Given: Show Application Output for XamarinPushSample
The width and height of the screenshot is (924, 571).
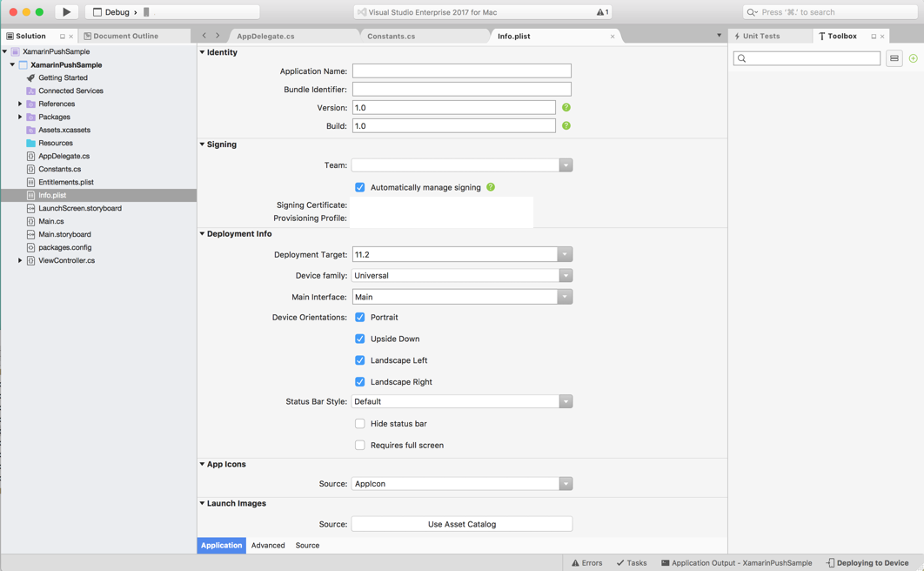Looking at the screenshot, I should coord(735,562).
